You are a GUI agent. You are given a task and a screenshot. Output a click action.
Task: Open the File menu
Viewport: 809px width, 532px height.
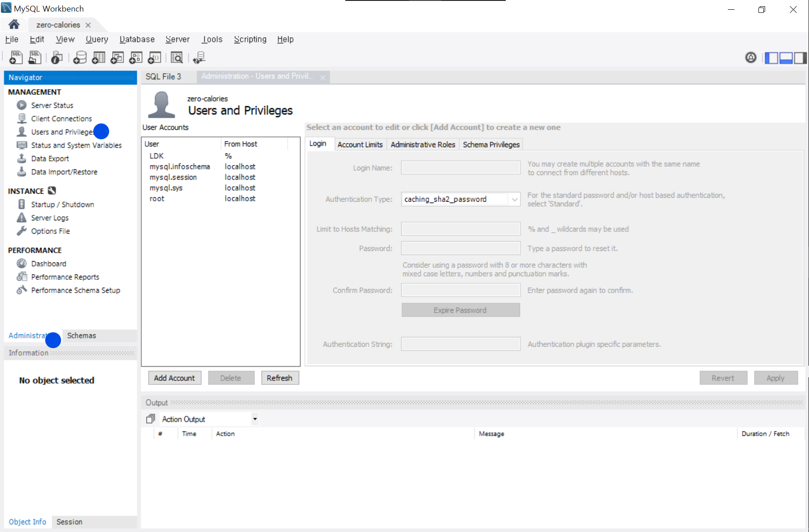tap(12, 39)
